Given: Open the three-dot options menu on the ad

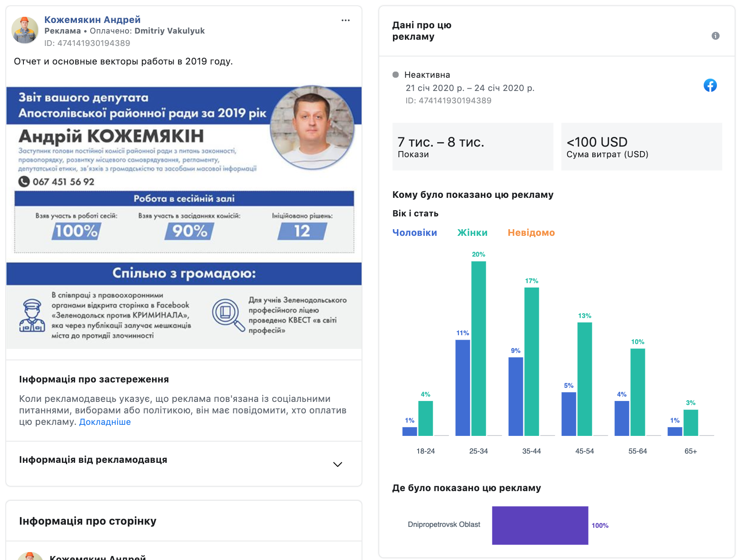Looking at the screenshot, I should pos(345,20).
